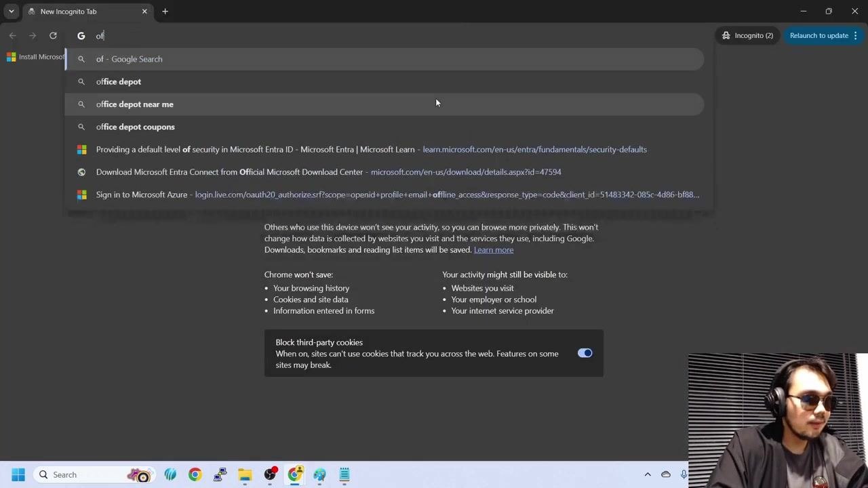Open the network computers taskbar app
Image resolution: width=868 pixels, height=488 pixels.
coord(220,474)
